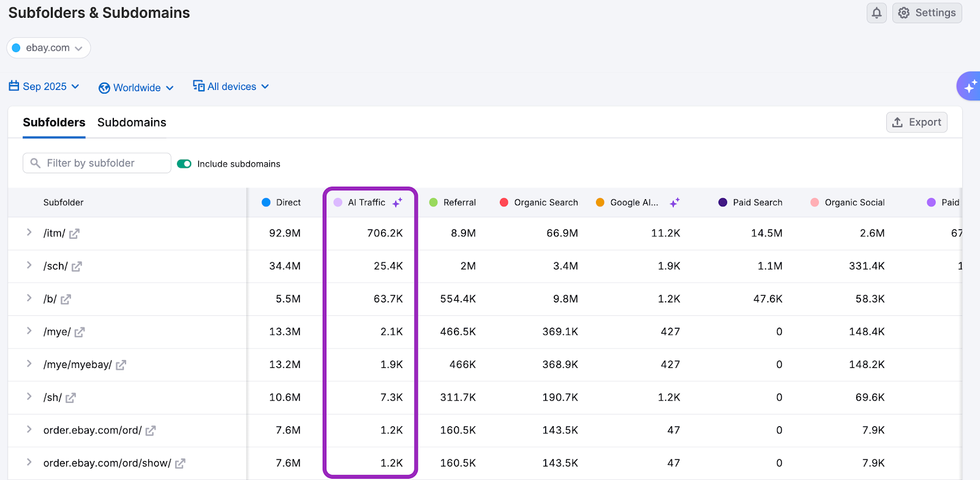980x480 pixels.
Task: Switch to the Subfolders tab
Action: point(54,122)
